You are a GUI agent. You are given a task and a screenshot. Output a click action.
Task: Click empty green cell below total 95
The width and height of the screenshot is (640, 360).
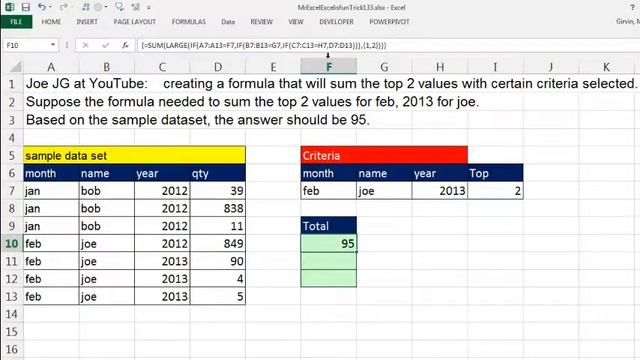(329, 261)
